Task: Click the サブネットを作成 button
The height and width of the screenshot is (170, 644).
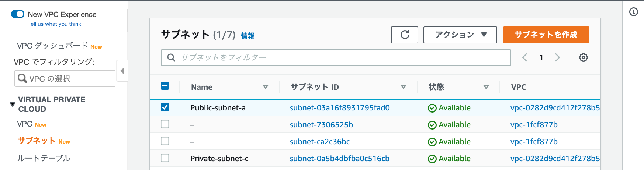Action: (x=546, y=35)
